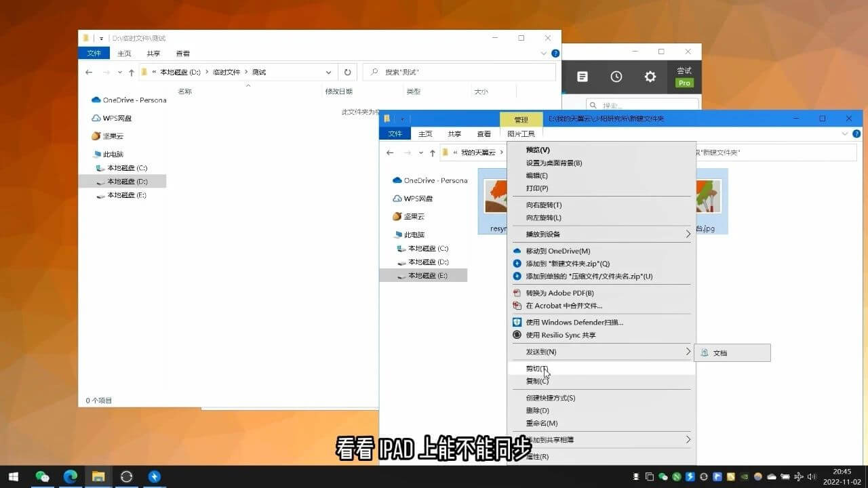
Task: Go up one folder level in the 测试 window
Action: (x=132, y=73)
